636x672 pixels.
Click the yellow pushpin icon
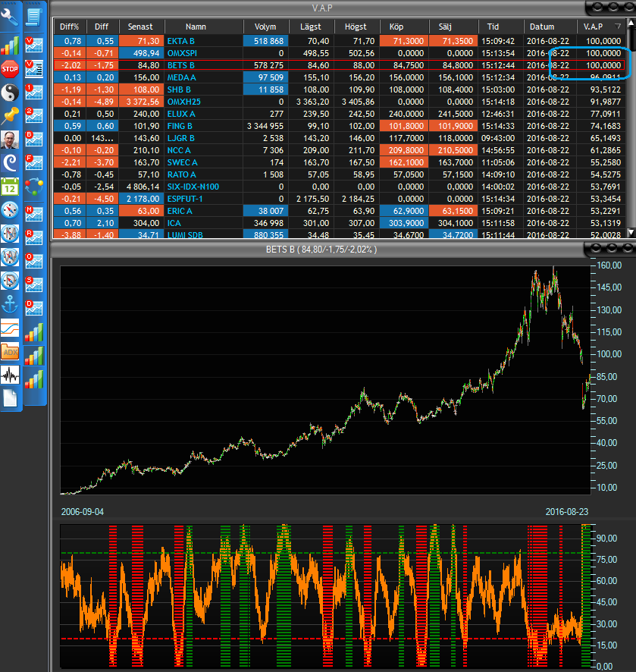point(10,115)
